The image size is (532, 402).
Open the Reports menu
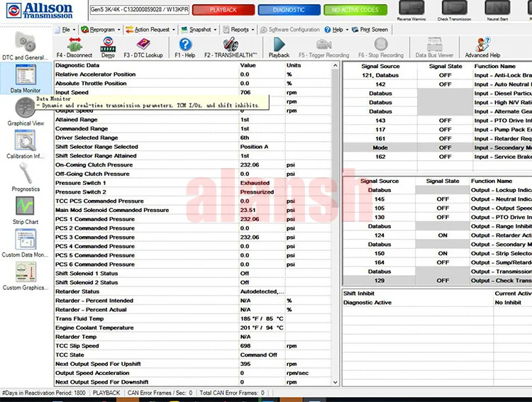(238, 30)
